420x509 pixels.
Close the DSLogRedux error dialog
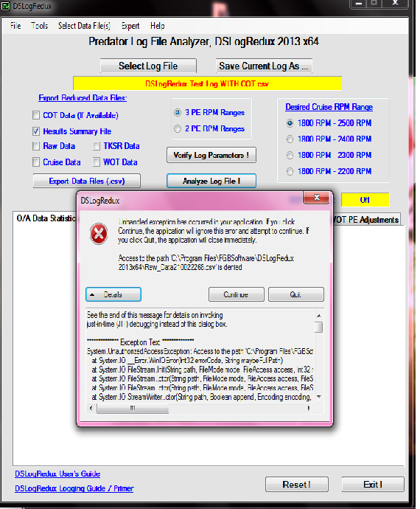click(317, 198)
